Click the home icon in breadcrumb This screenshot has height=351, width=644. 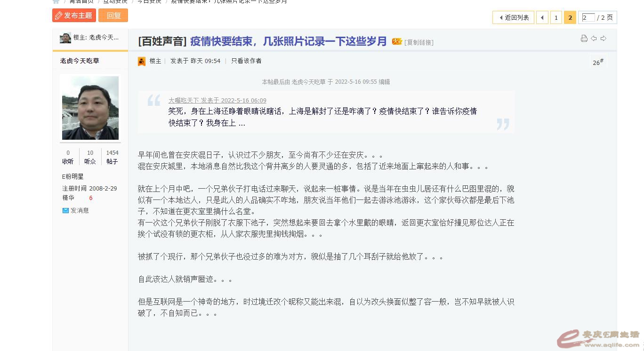click(x=56, y=1)
